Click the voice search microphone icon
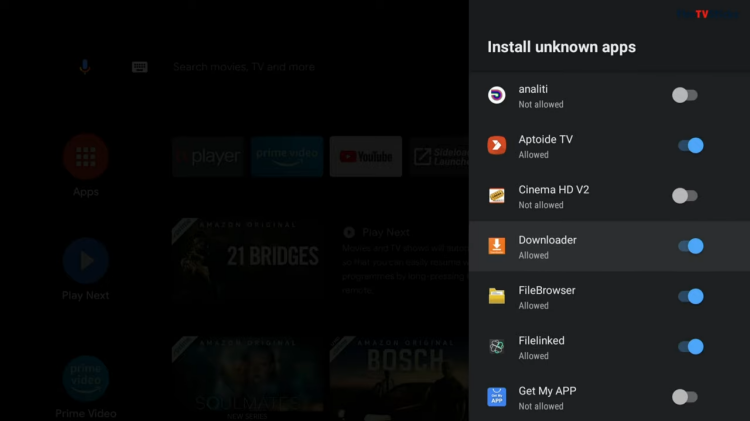 (x=85, y=67)
